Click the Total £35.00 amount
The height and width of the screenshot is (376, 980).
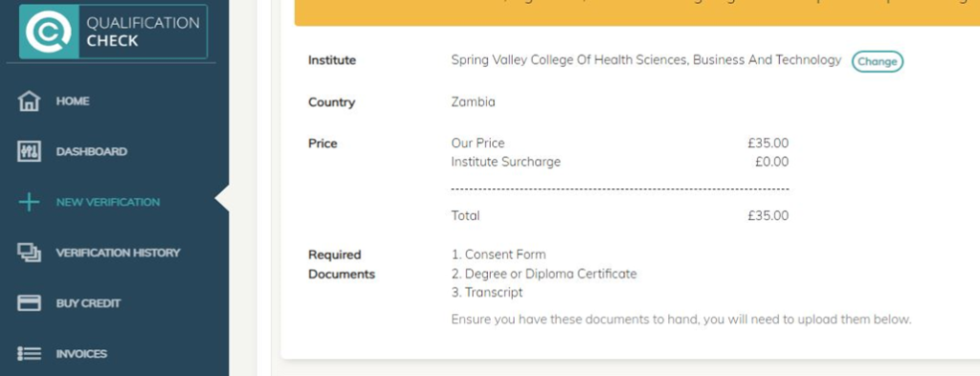[x=768, y=216]
